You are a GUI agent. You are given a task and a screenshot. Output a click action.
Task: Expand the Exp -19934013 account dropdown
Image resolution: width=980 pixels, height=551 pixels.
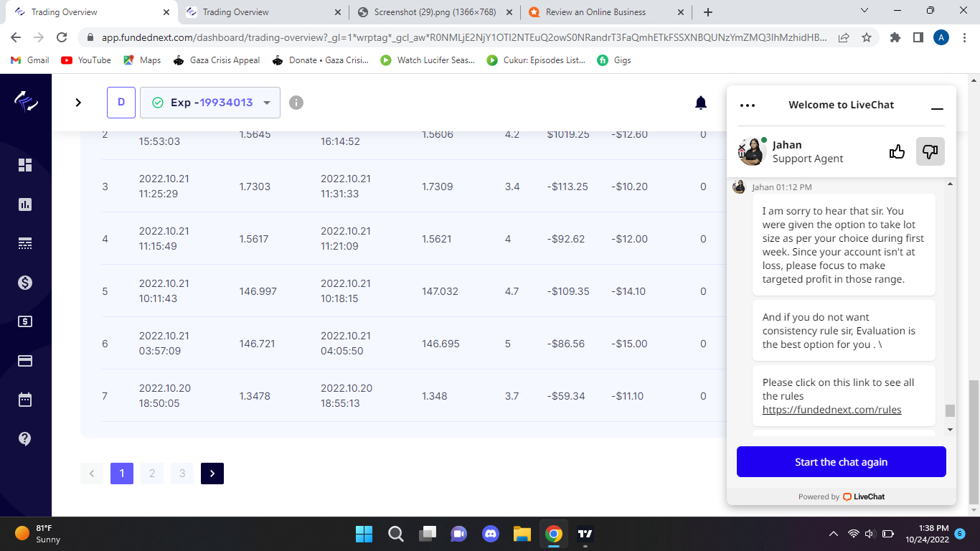pos(210,103)
